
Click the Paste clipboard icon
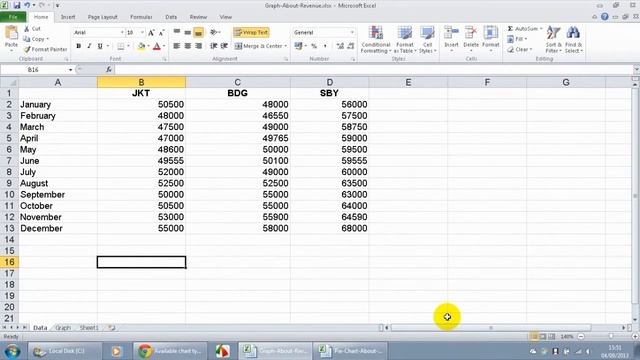11,33
